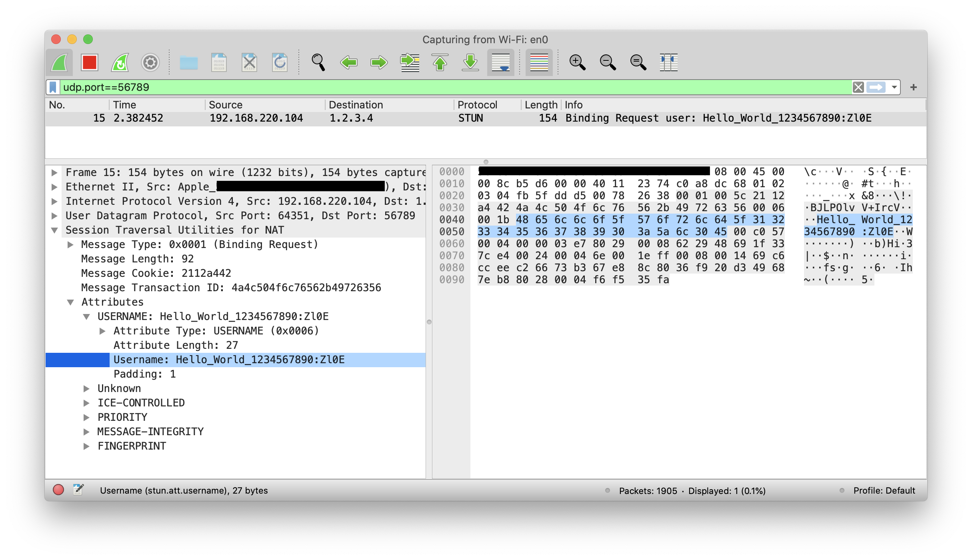972x560 pixels.
Task: Clear the display filter with X button
Action: 858,87
